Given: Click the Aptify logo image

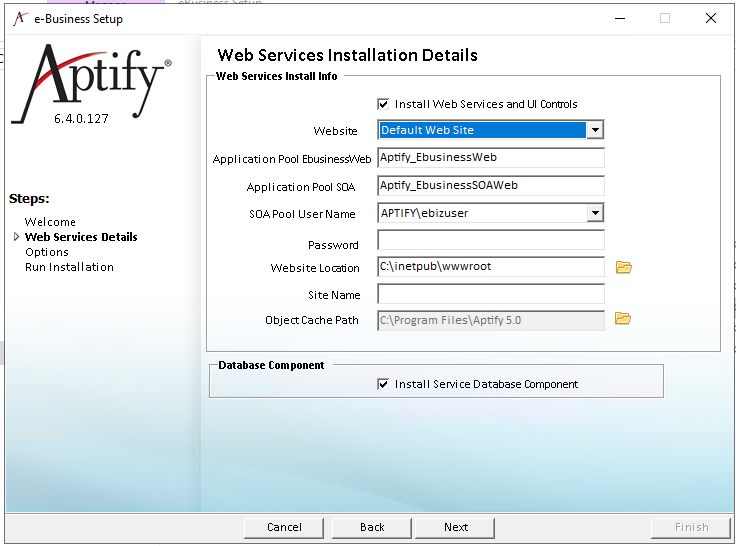Looking at the screenshot, I should 92,84.
